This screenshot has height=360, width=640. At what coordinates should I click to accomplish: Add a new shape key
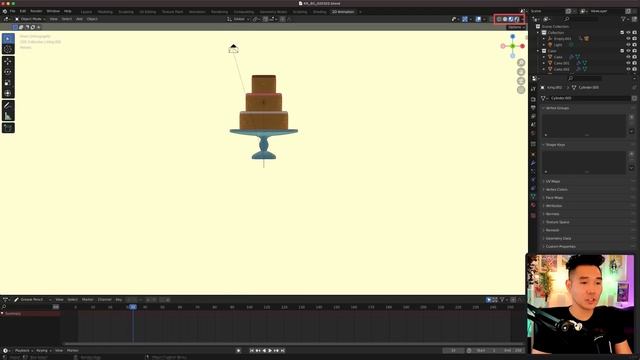tap(631, 154)
